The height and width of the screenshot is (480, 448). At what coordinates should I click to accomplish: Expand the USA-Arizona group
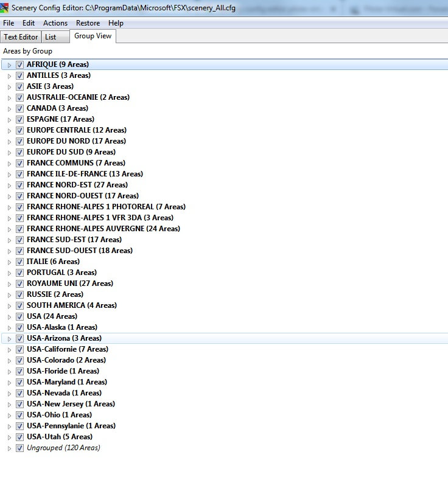tap(9, 339)
